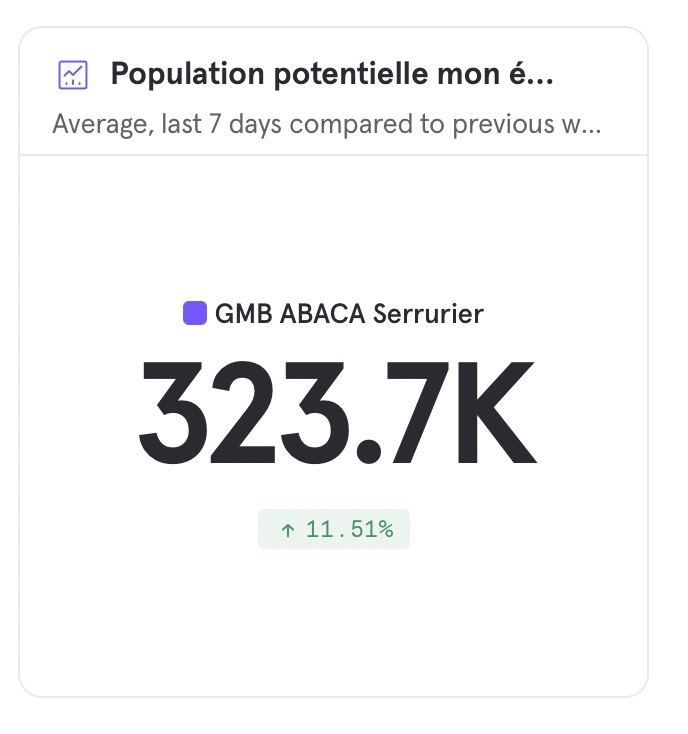Click the word 'Population' in the title
Screen dimensions: 688x734
click(x=188, y=74)
